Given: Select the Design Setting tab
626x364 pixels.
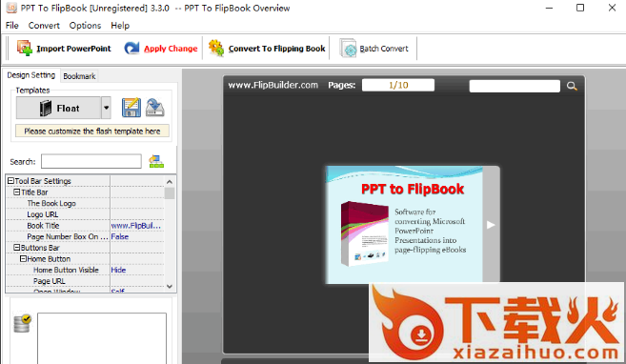Looking at the screenshot, I should (x=31, y=75).
